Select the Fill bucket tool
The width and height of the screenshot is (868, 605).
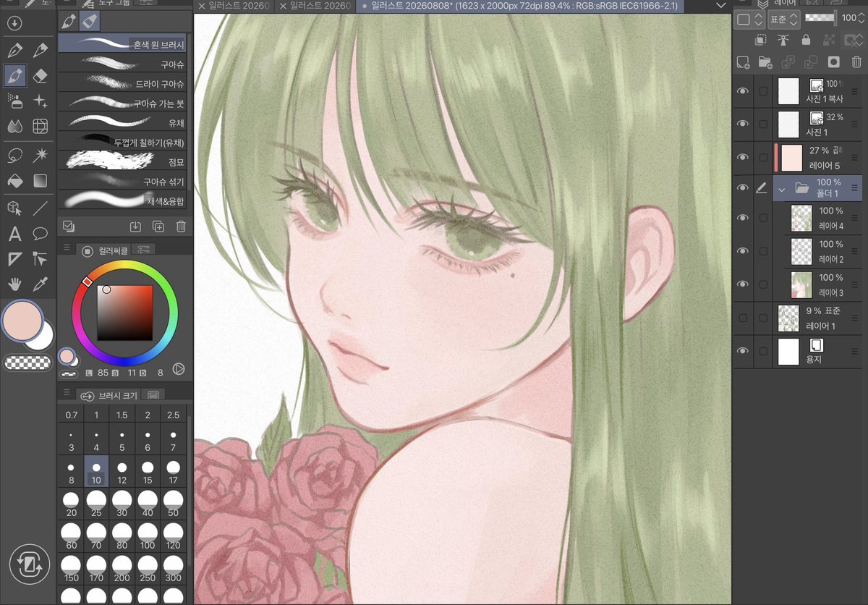click(14, 179)
